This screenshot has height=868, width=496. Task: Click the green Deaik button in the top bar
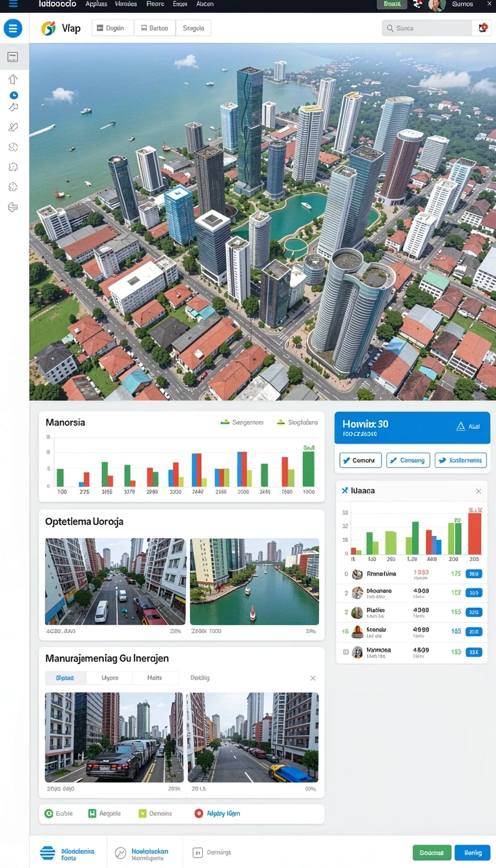(x=392, y=4)
